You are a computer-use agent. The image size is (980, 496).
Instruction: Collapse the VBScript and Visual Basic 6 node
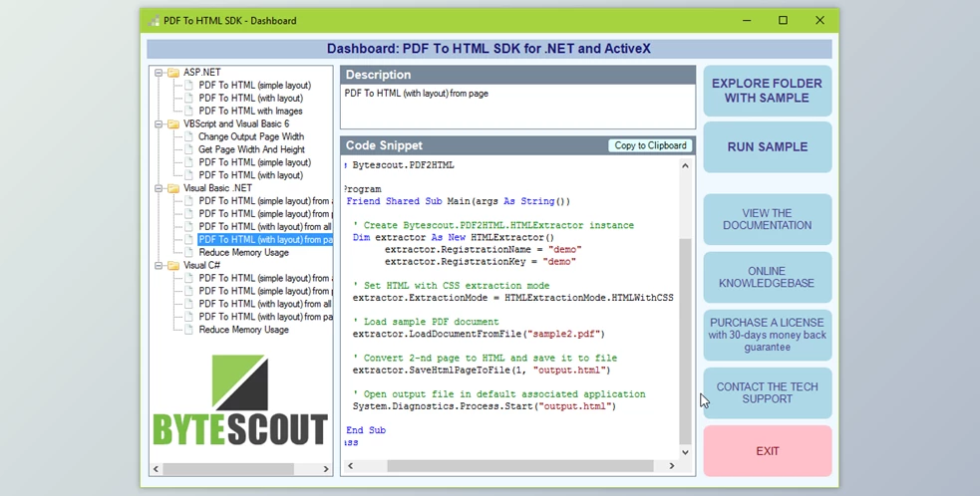[x=159, y=124]
